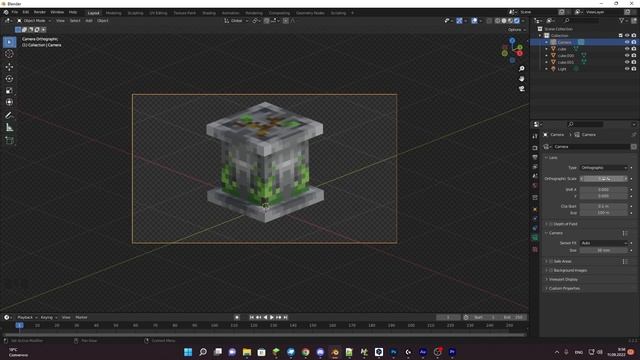The height and width of the screenshot is (360, 640).
Task: Adjust the sensor Size value field
Action: 603,250
